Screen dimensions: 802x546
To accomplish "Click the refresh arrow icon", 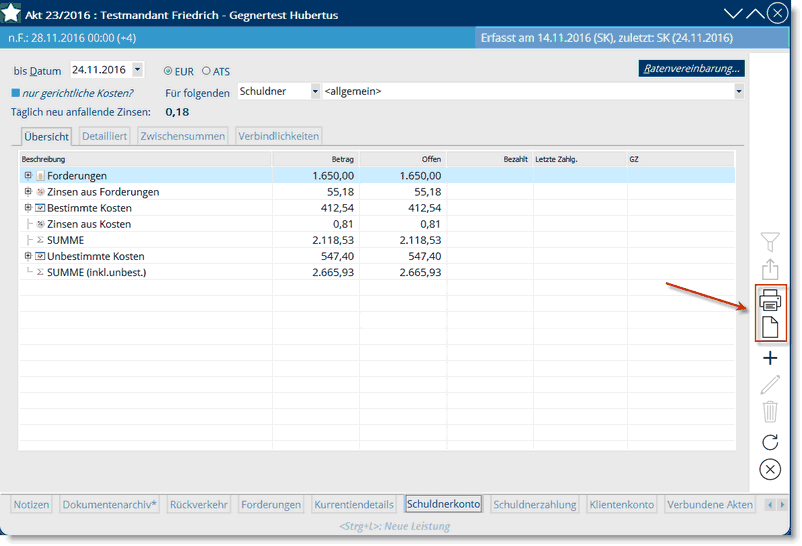I will tap(770, 442).
